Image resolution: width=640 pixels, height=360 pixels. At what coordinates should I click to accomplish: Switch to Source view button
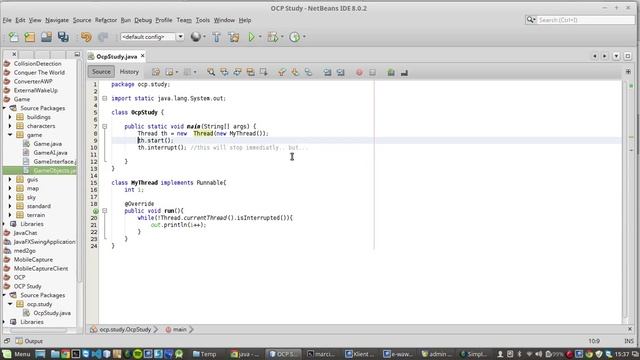[101, 72]
